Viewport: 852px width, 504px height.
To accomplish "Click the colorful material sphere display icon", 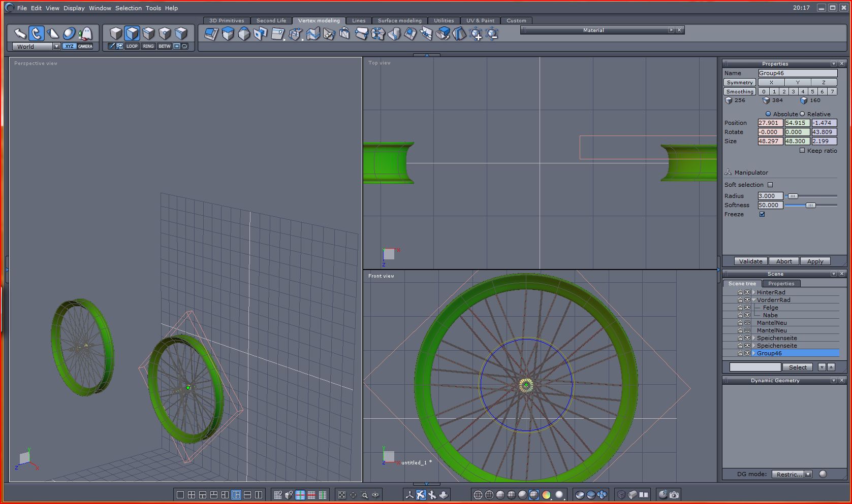I will pos(546,494).
